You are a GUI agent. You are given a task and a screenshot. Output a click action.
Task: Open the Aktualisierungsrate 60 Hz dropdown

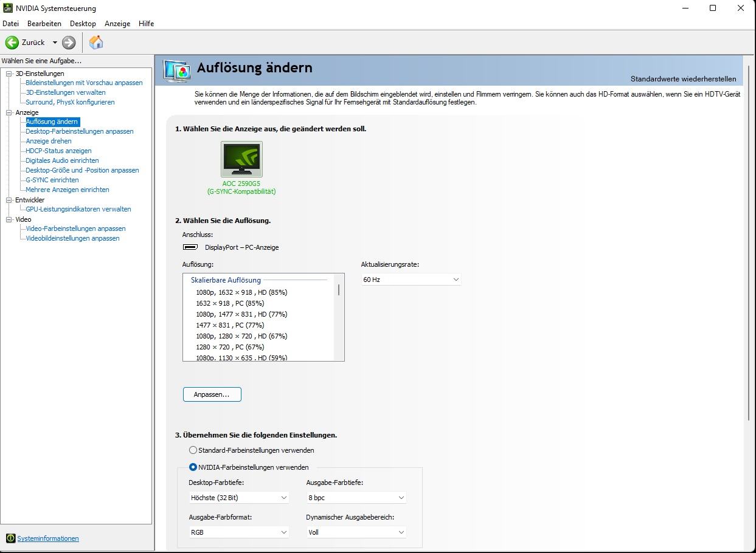coord(411,280)
